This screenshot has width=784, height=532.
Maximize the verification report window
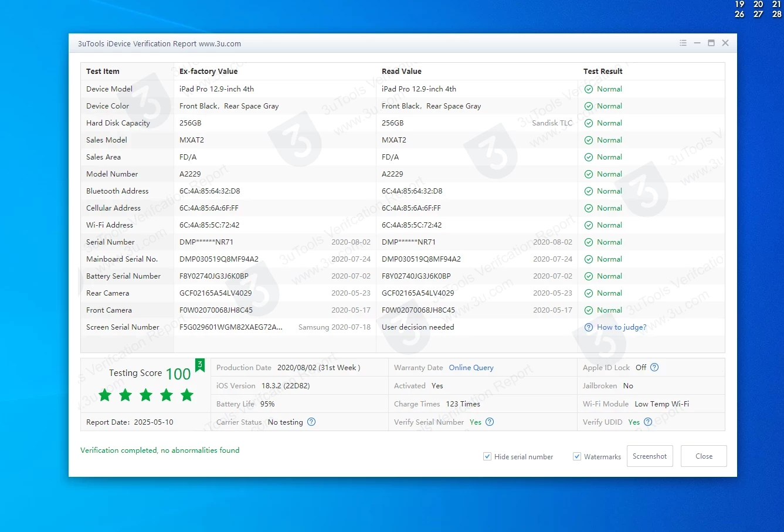pos(711,43)
